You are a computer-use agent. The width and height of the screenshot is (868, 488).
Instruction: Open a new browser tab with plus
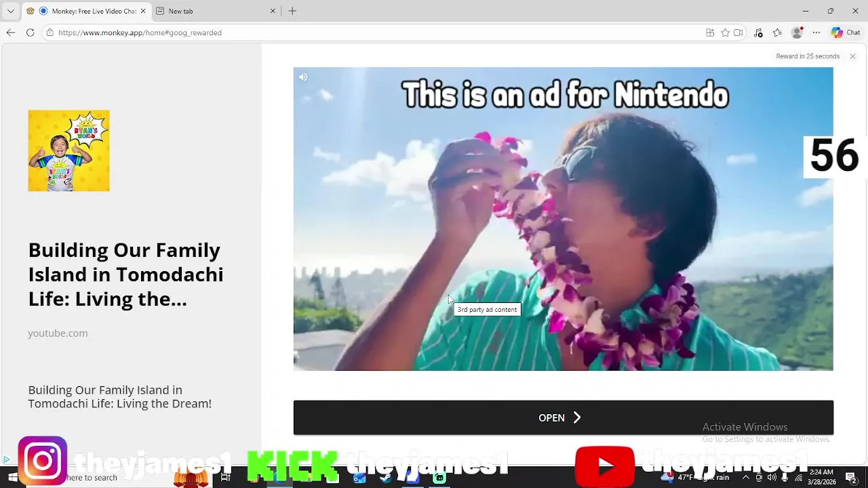point(292,11)
